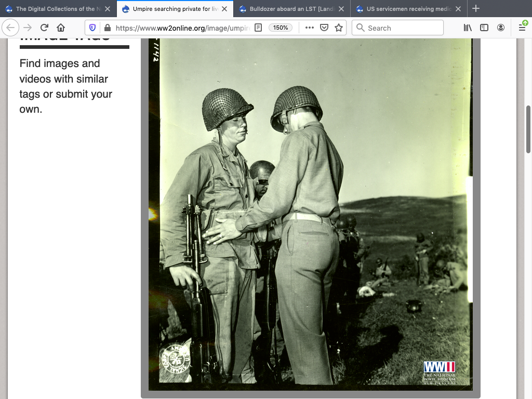Click the WWII soldiers photograph
The height and width of the screenshot is (399, 532).
click(310, 213)
